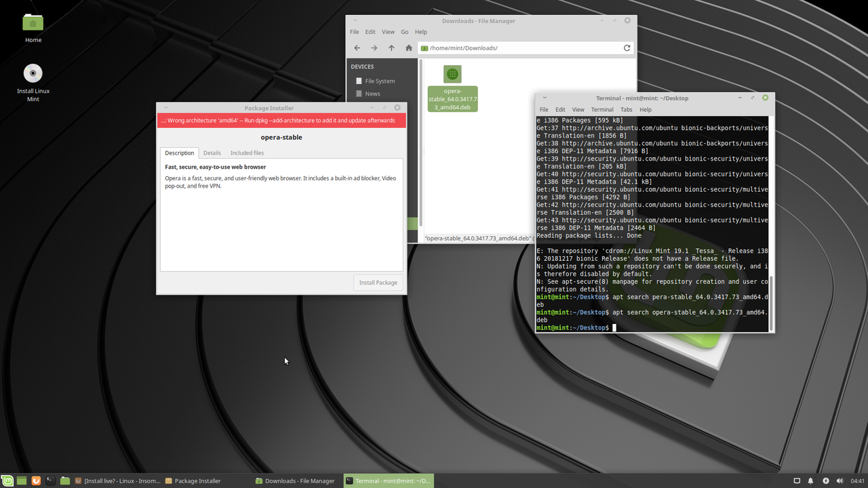The height and width of the screenshot is (488, 868).
Task: Minimize the File Manager window
Action: pos(602,20)
